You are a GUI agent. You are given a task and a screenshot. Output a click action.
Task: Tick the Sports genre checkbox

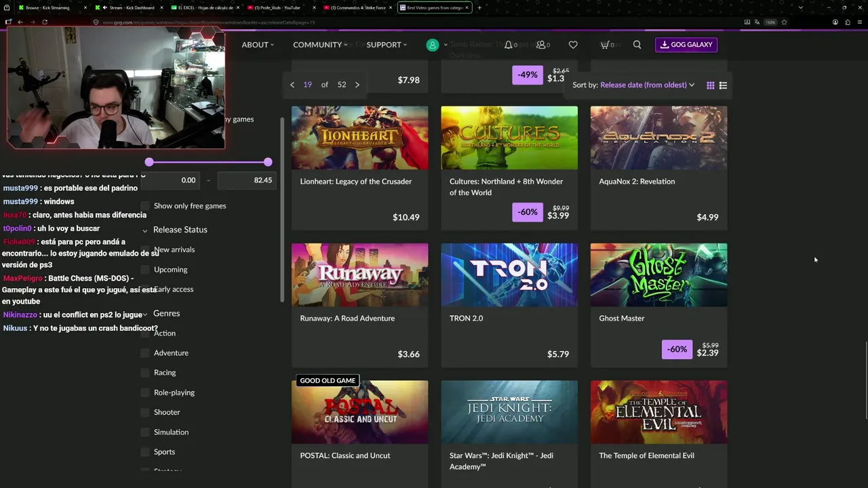pyautogui.click(x=144, y=451)
